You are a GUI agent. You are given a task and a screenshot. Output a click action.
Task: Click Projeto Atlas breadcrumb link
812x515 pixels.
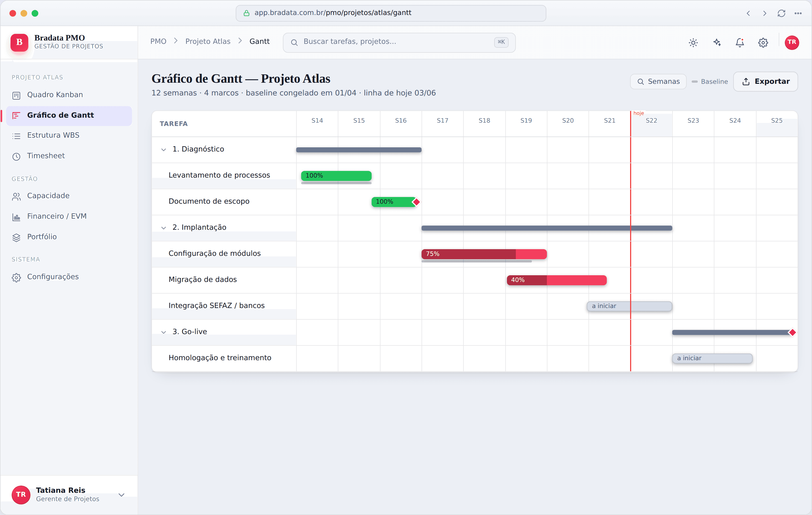(208, 42)
